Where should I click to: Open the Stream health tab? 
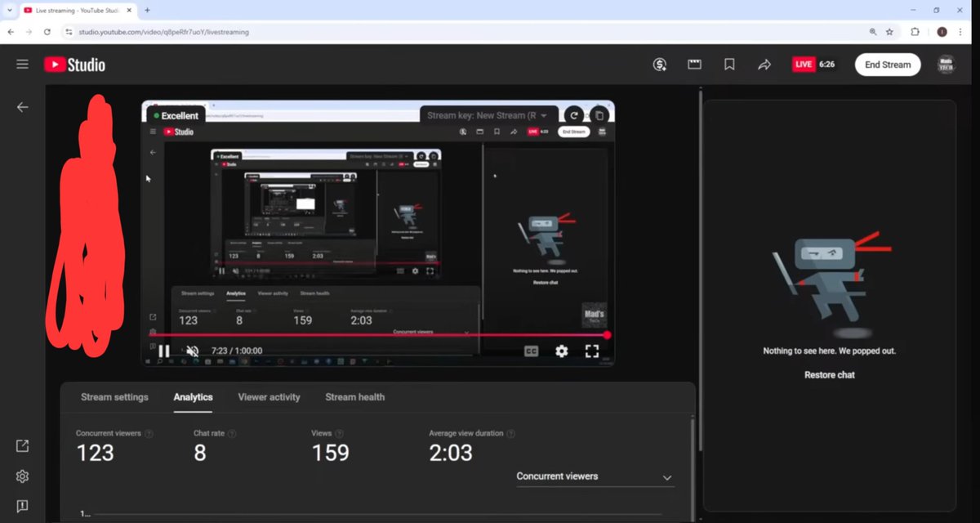tap(354, 397)
